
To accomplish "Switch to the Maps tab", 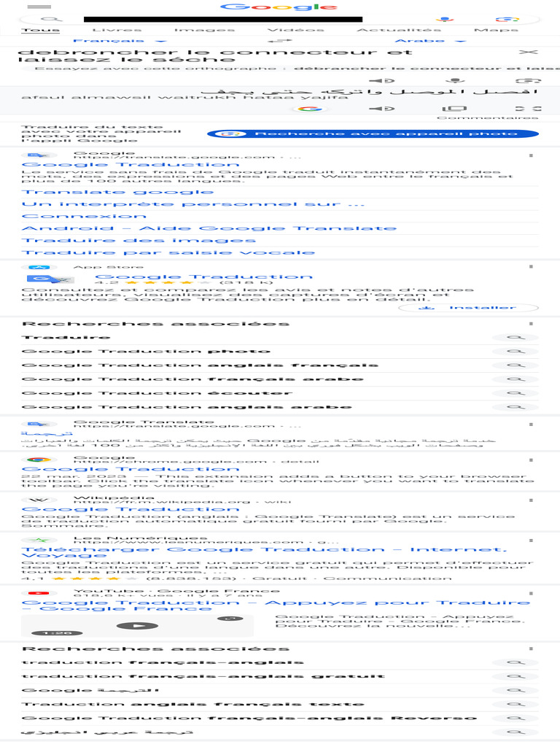I will pos(496,29).
